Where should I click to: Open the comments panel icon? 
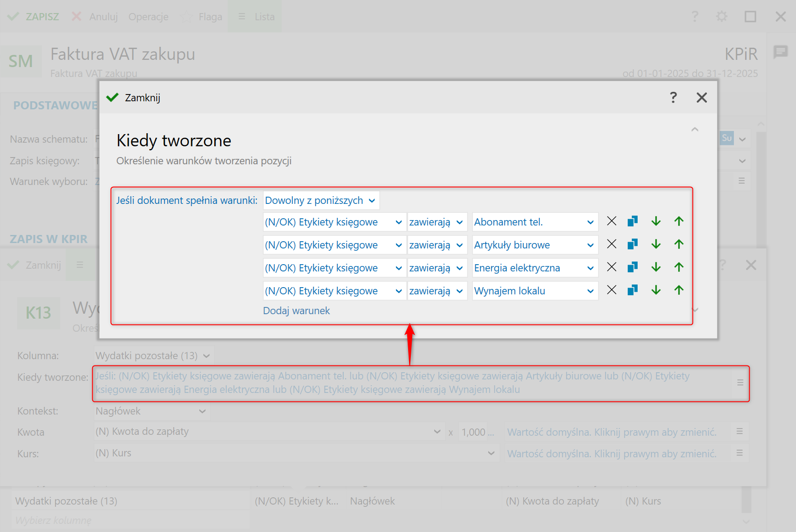pyautogui.click(x=781, y=52)
